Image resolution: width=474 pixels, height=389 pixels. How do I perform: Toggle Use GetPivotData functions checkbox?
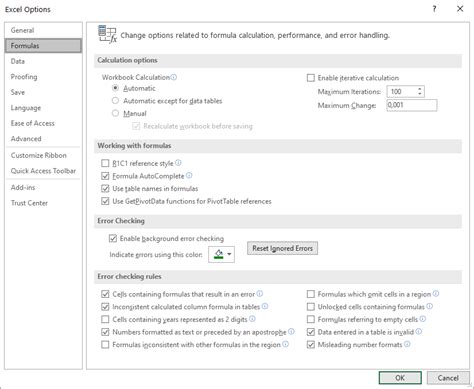pos(105,201)
